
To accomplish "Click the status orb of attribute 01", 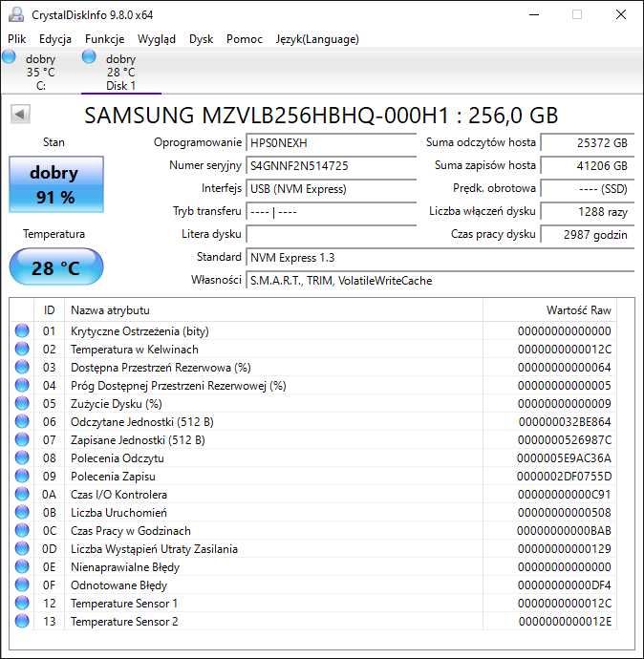I will click(x=22, y=330).
